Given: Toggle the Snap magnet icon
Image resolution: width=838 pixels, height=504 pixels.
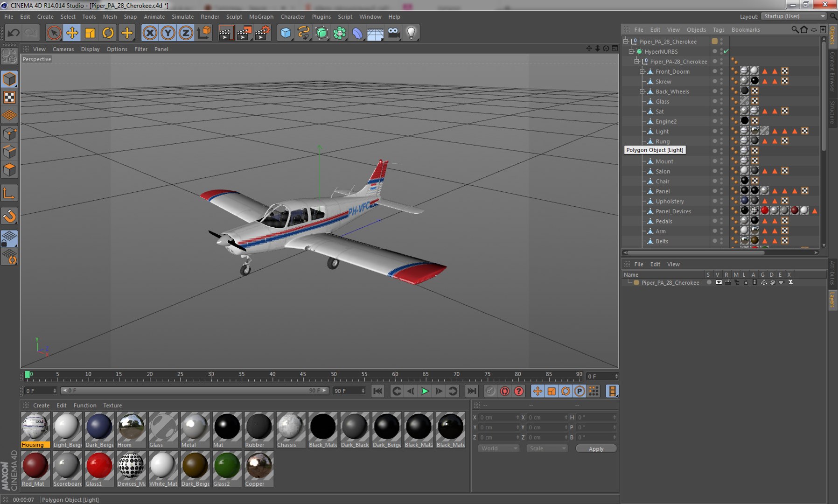Looking at the screenshot, I should click(x=9, y=216).
